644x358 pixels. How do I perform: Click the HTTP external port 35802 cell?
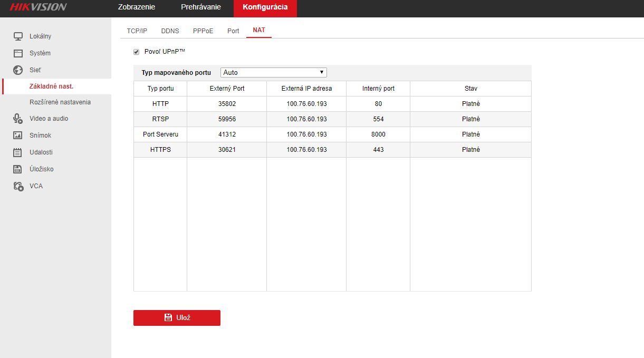coord(227,104)
